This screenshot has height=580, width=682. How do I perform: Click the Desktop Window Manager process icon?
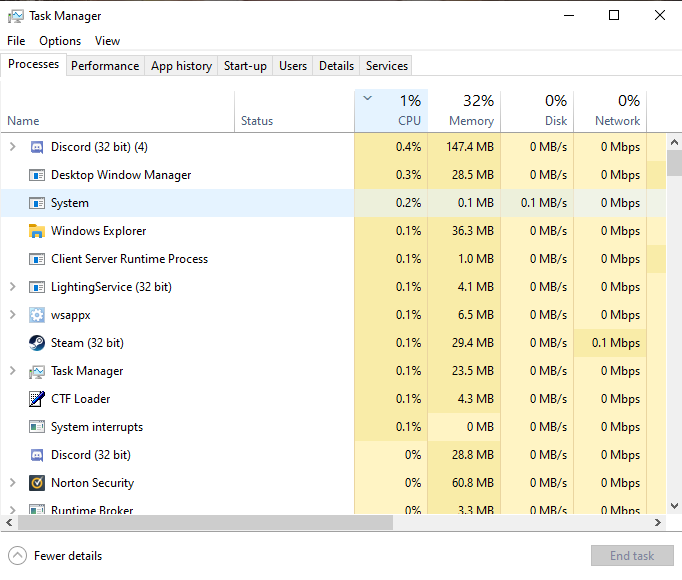[x=37, y=175]
